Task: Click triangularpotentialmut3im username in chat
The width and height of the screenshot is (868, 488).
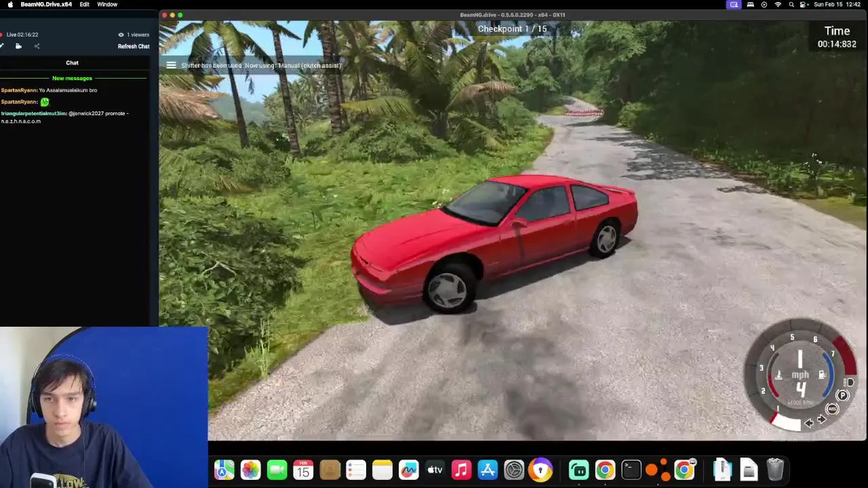Action: pos(33,113)
